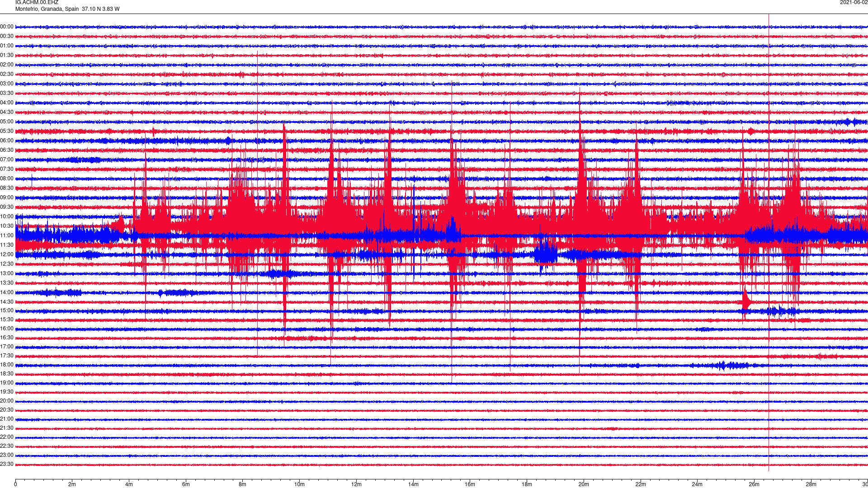Click the 16m tick on time axis
The image size is (868, 488).
470,484
